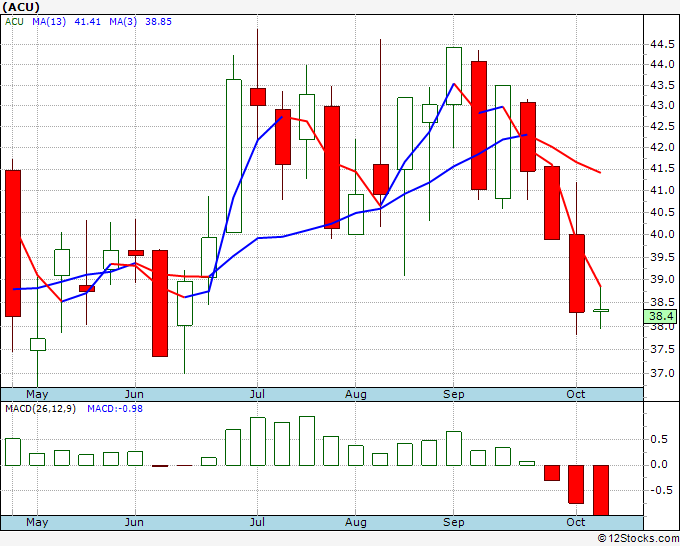This screenshot has width=680, height=546.
Task: Click the 41.41 moving average value
Action: point(87,22)
